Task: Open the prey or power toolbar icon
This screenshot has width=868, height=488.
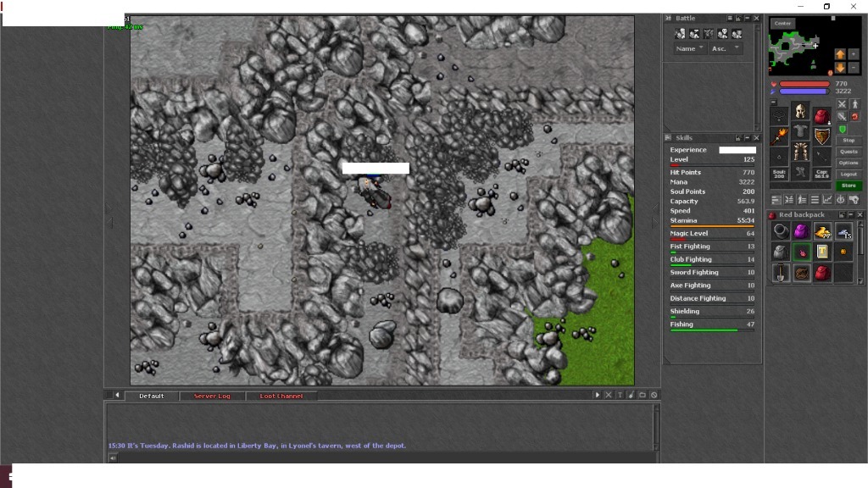Action: tap(840, 199)
